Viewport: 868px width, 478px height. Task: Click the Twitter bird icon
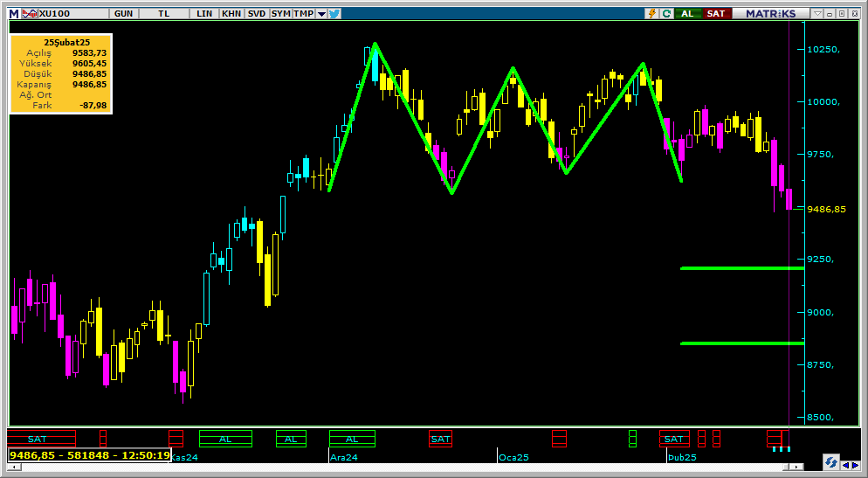pos(334,13)
